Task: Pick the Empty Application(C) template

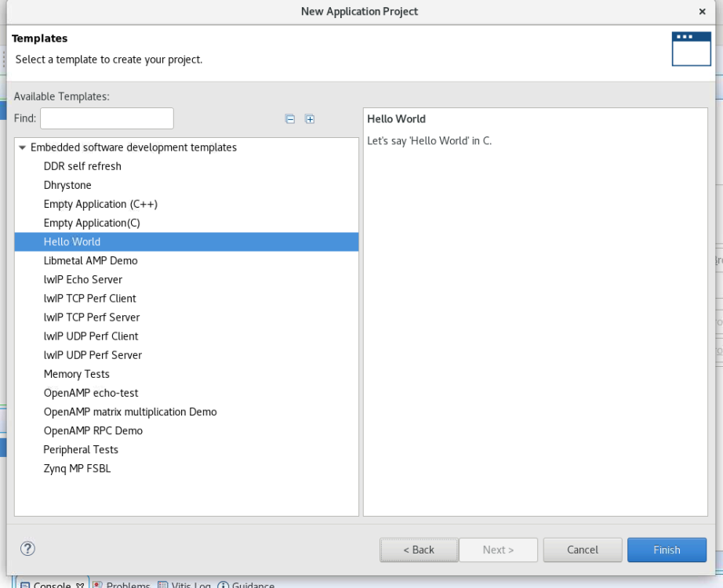Action: 92,223
